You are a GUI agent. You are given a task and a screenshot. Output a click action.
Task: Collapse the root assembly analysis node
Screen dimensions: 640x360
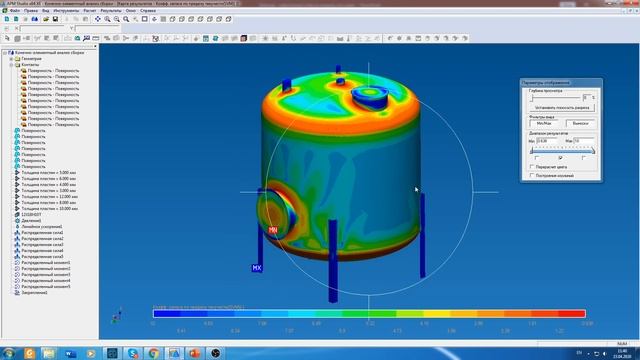(x=5, y=53)
